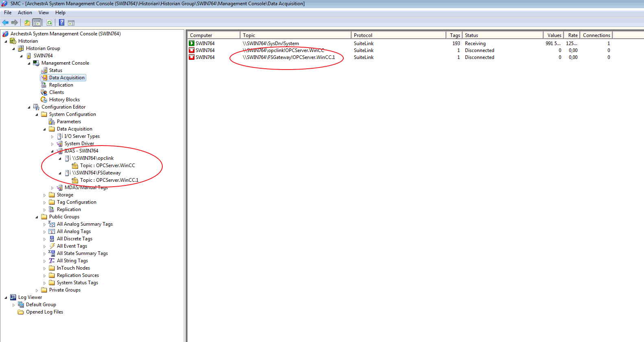Toggle the Show/Hide Action Pane button
644x342 pixels.
pyautogui.click(x=71, y=23)
